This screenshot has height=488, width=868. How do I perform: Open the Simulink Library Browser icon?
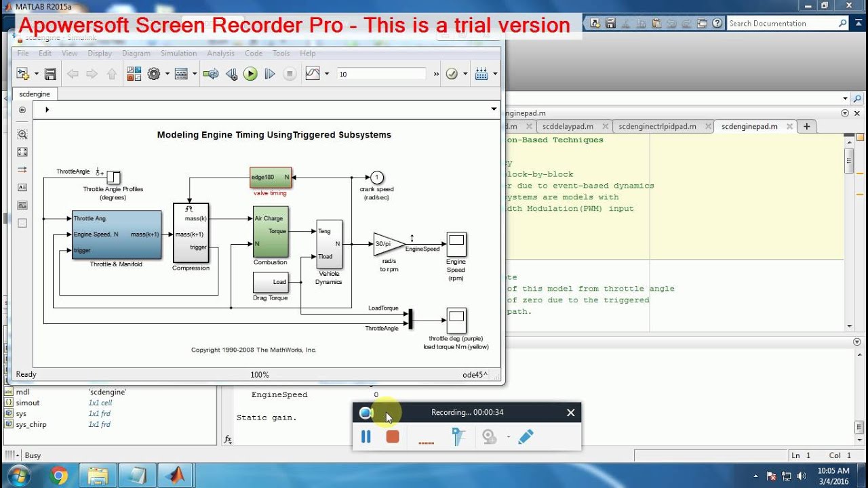[x=134, y=74]
